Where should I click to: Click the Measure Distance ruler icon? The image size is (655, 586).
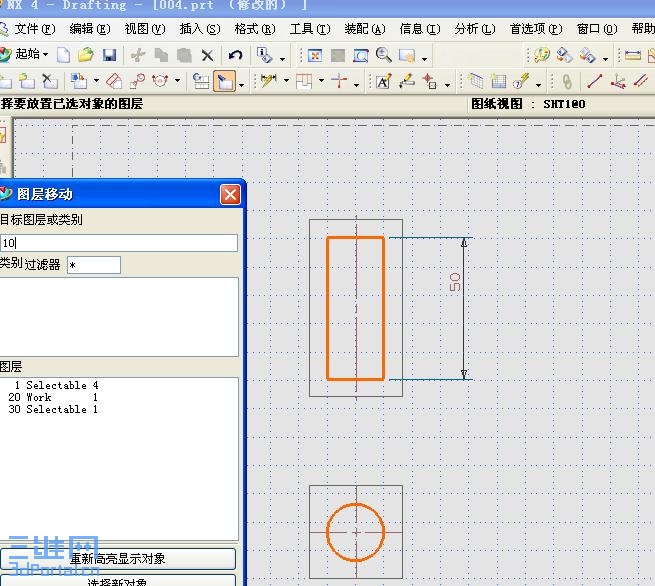pos(632,55)
